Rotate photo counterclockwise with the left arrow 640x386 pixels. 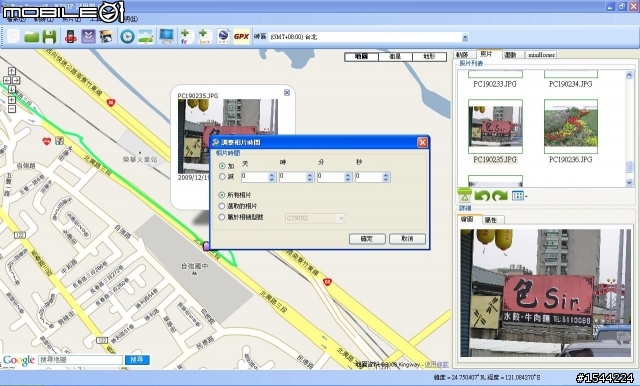pos(482,196)
